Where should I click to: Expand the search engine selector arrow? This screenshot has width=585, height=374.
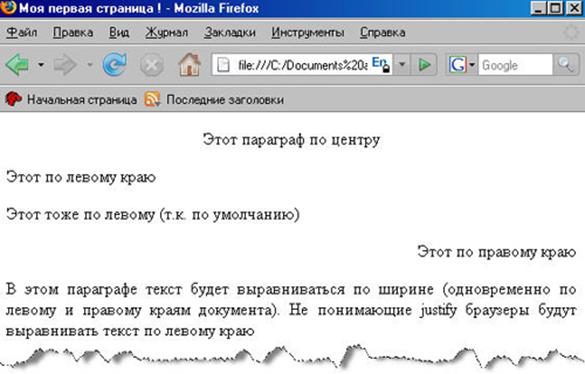point(472,65)
